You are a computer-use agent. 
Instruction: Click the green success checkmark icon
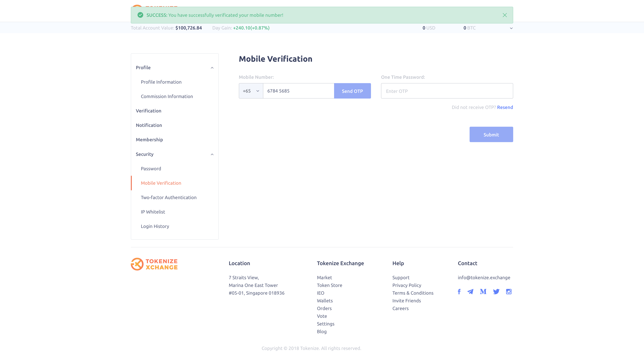coord(140,15)
